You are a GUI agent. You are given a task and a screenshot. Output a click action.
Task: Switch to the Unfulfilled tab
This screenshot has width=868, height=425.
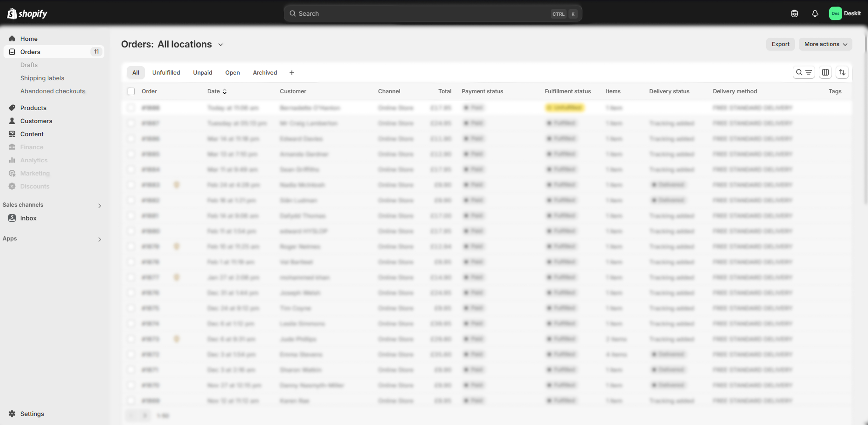[x=166, y=73]
